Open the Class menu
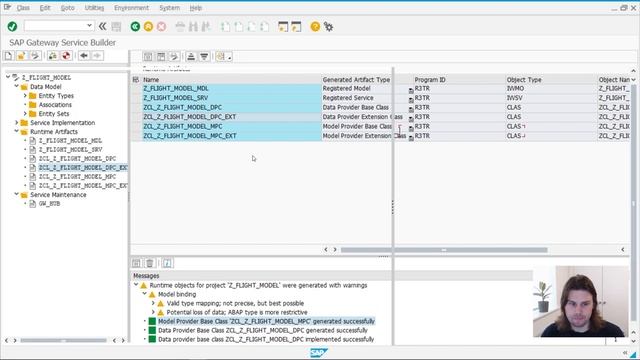The height and width of the screenshot is (360, 640). [23, 8]
